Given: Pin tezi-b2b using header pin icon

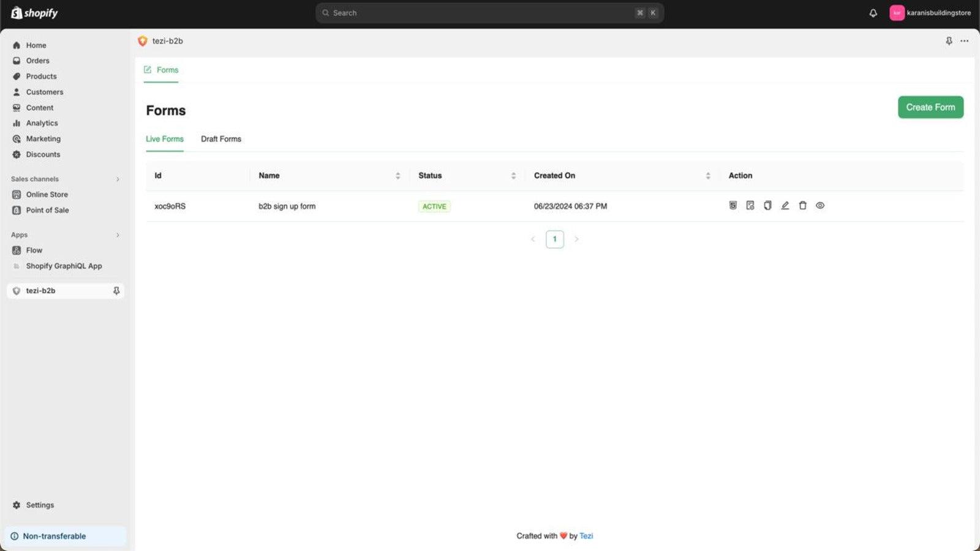Looking at the screenshot, I should pyautogui.click(x=948, y=40).
